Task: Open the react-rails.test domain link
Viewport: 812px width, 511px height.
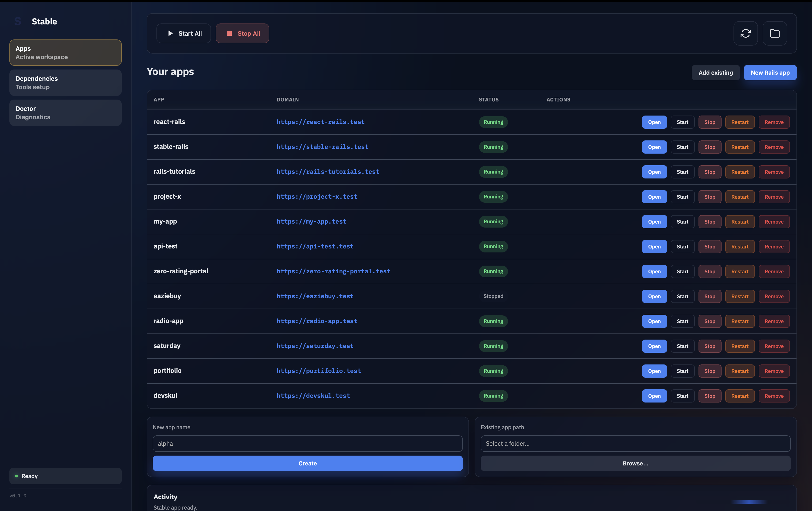Action: [320, 122]
